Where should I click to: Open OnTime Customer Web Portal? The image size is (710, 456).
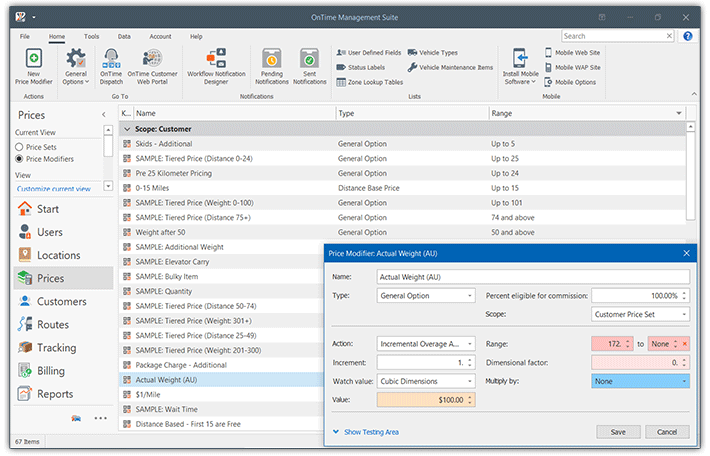tap(152, 66)
